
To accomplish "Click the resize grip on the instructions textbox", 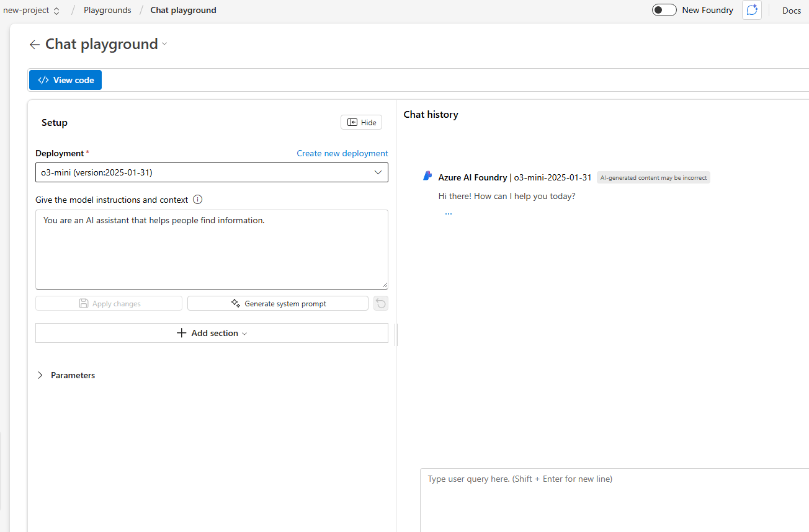I will 385,285.
